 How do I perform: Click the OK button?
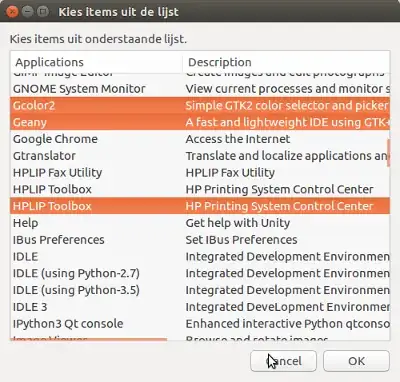[x=356, y=361]
